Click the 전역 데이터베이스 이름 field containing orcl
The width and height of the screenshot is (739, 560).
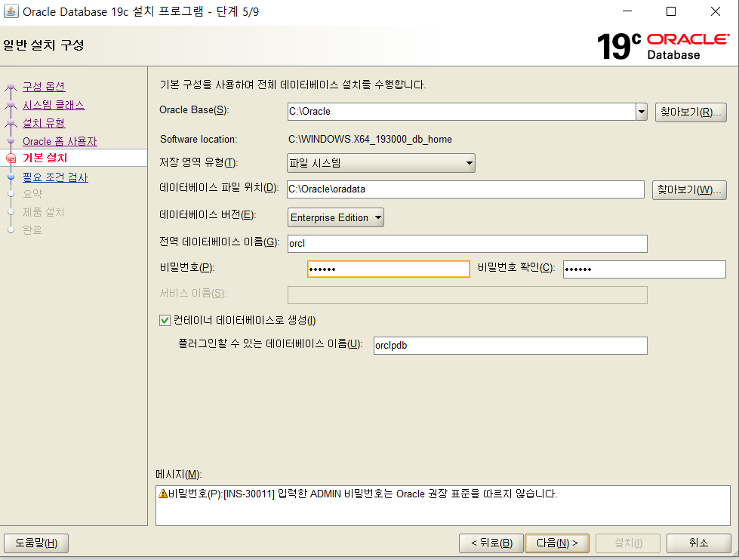(x=467, y=244)
